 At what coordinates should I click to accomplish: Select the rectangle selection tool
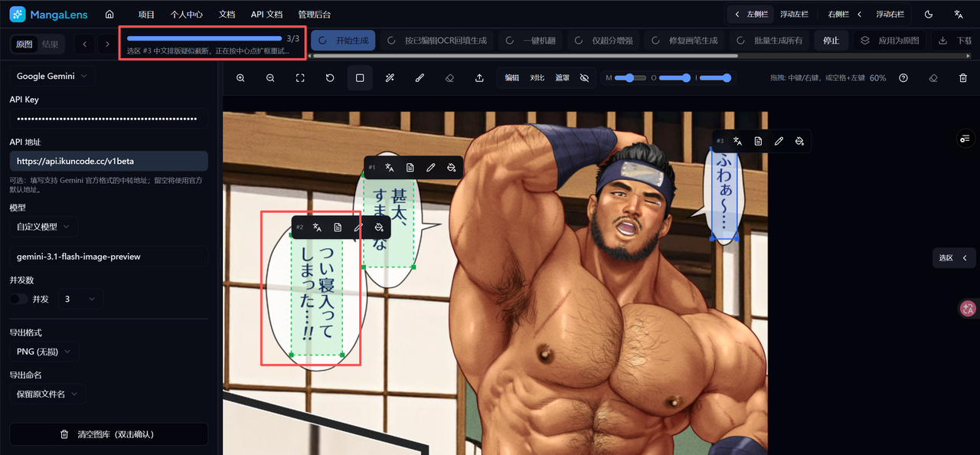(360, 78)
